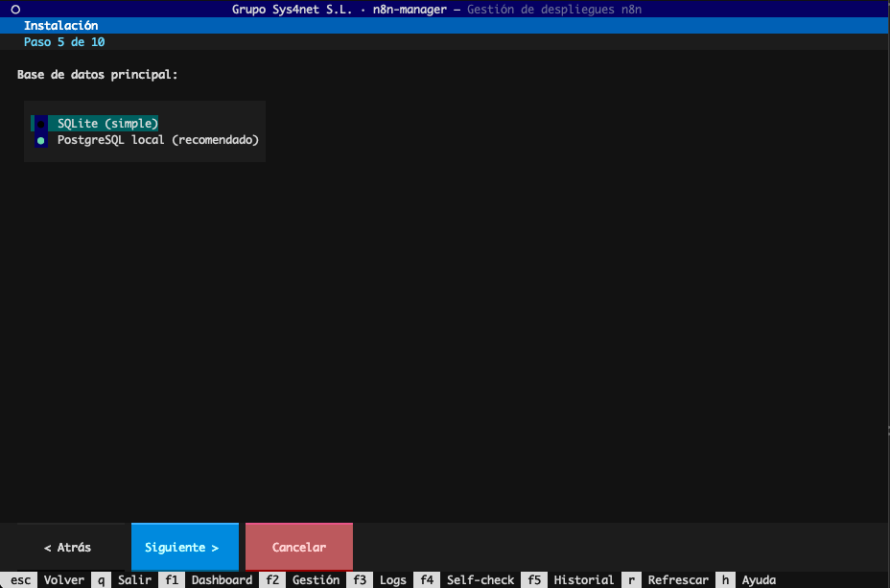Quit using q Salir footer shortcut
The height and width of the screenshot is (588, 890).
pos(122,580)
